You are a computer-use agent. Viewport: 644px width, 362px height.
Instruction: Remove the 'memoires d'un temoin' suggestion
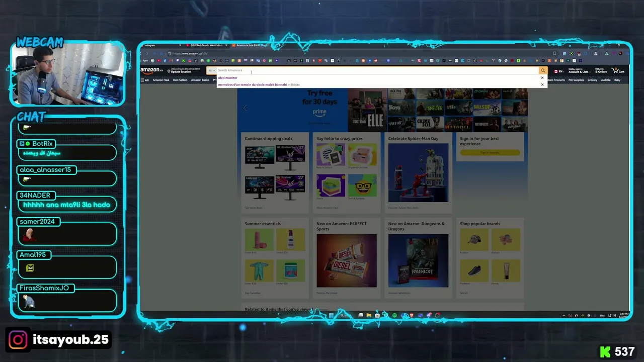pos(542,84)
